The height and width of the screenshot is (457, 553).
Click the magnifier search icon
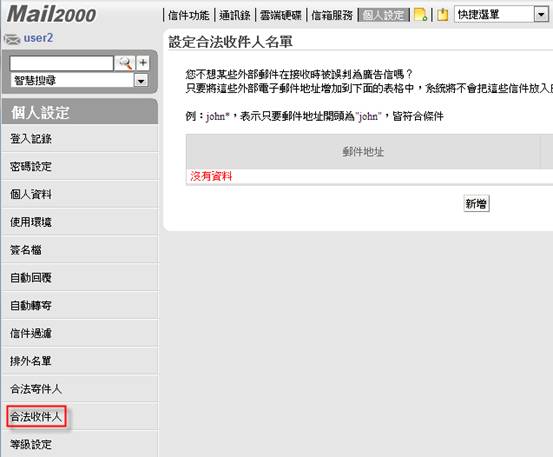[x=125, y=63]
